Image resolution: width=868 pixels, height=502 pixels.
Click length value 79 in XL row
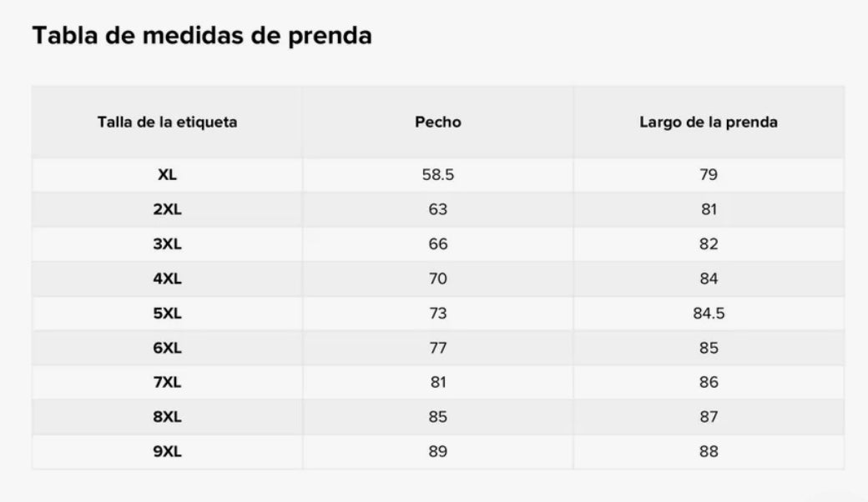[709, 175]
